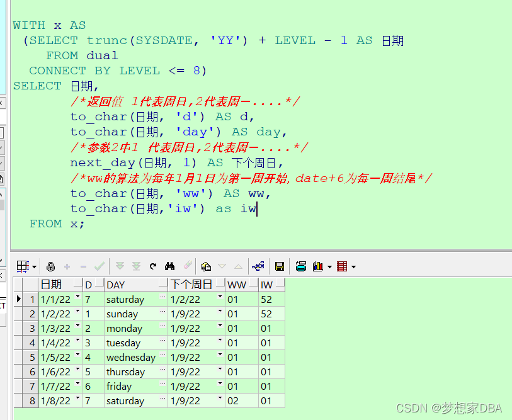Screen dimensions: 512x420
Task: Print the result set with the printer icon
Action: [301, 266]
